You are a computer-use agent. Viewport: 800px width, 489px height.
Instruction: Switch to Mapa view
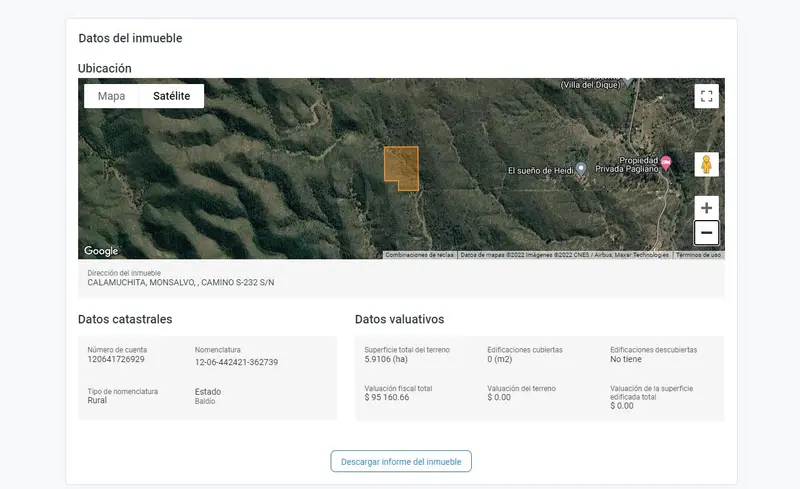(x=111, y=96)
